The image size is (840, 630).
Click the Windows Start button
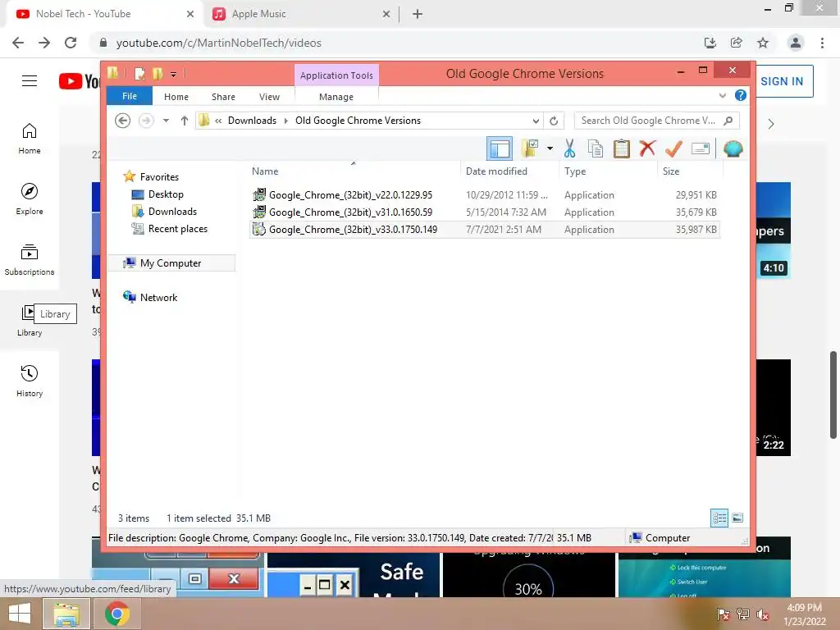click(20, 614)
